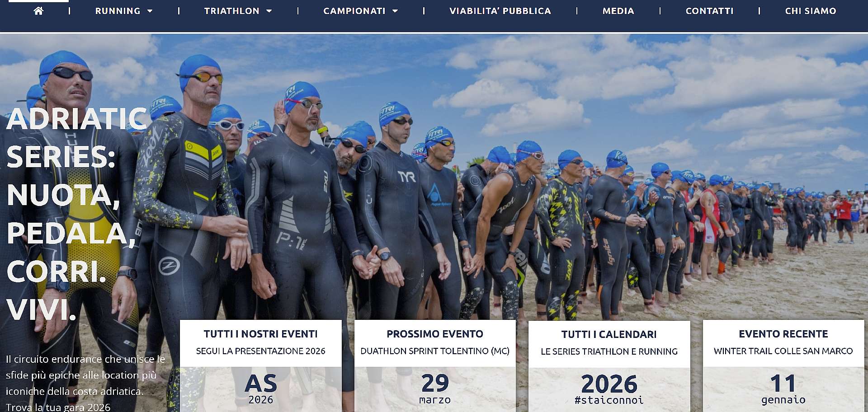Open Prossimo Evento card heading
The height and width of the screenshot is (412, 868).
(435, 334)
